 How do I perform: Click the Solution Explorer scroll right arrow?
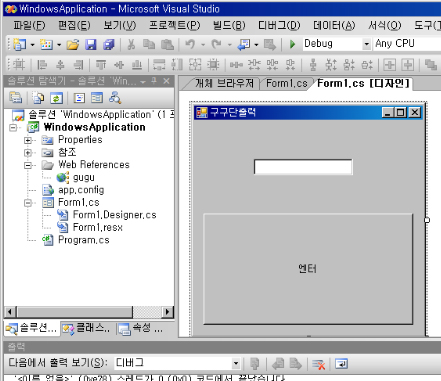coord(167,312)
